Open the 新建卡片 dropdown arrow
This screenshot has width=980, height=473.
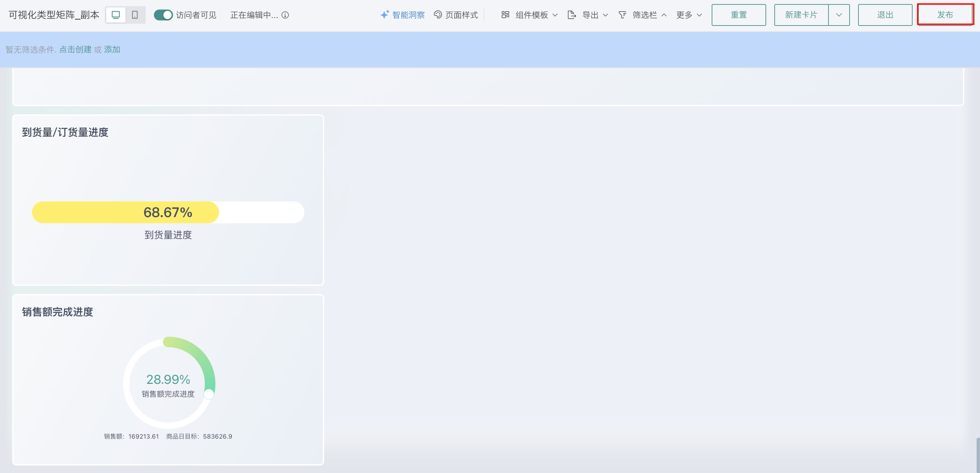click(839, 15)
